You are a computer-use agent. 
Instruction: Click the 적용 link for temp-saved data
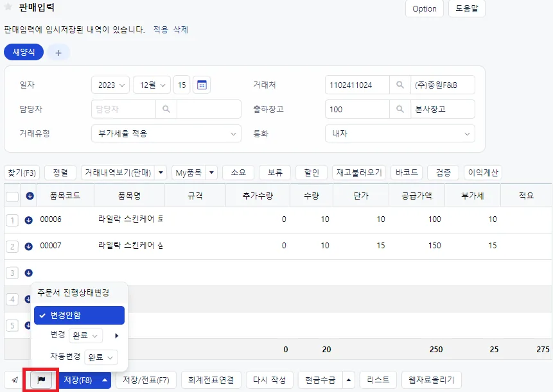coord(161,30)
